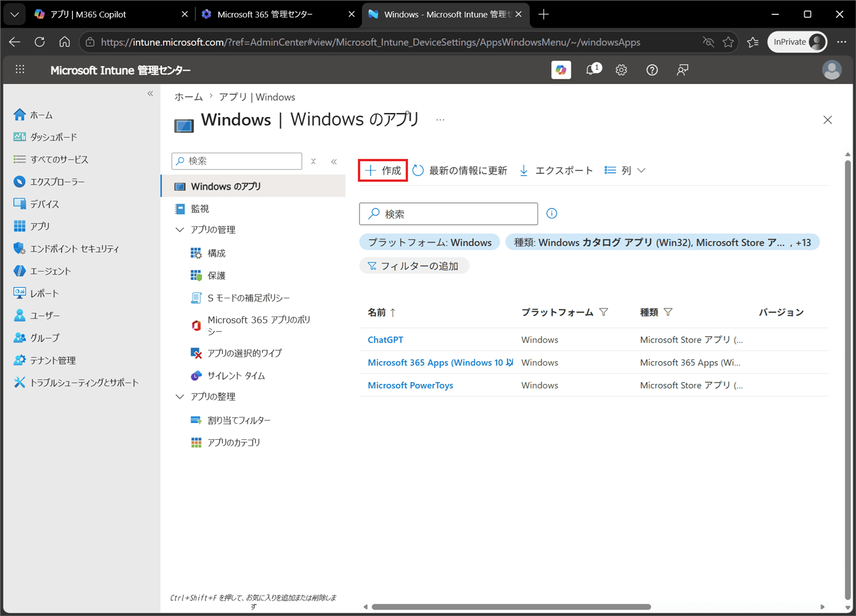This screenshot has width=856, height=616.
Task: Click the menu 検索 field
Action: point(237,161)
